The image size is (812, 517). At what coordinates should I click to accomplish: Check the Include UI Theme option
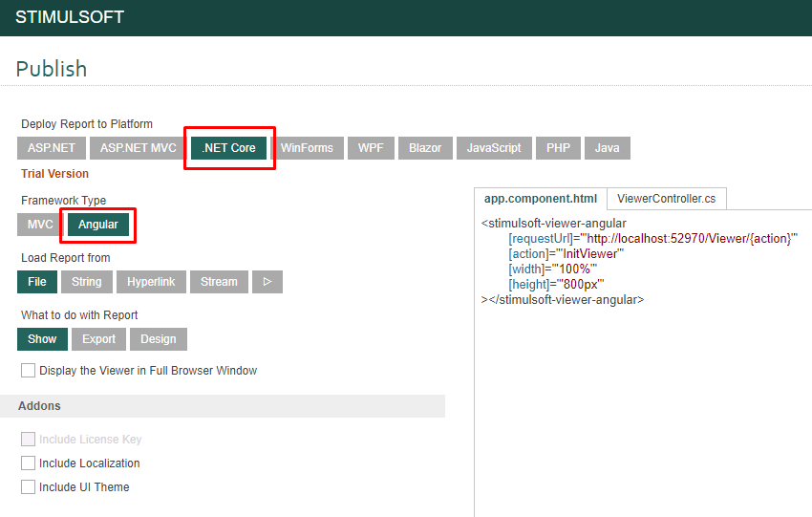[x=28, y=487]
